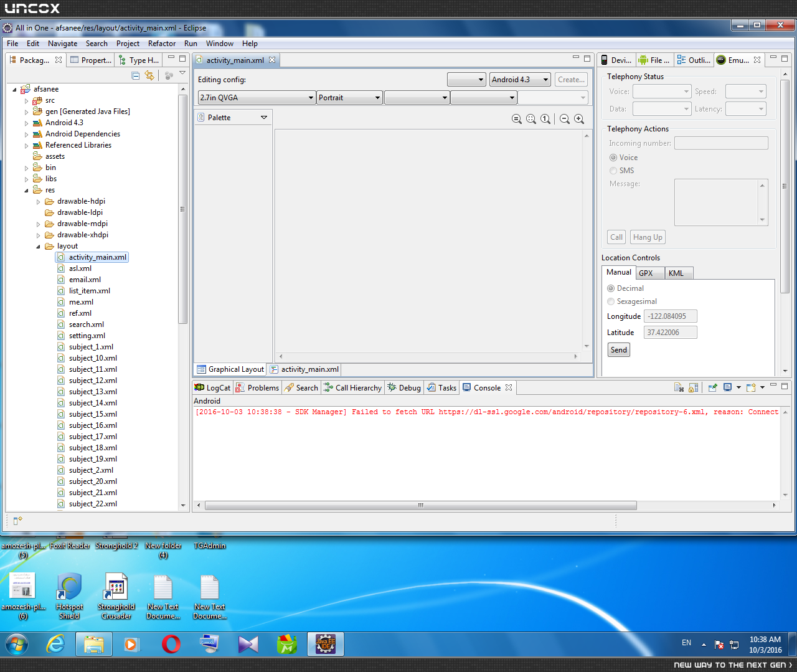Screen dimensions: 797x672
Task: Open Windows Explorer from the taskbar
Action: (x=94, y=644)
